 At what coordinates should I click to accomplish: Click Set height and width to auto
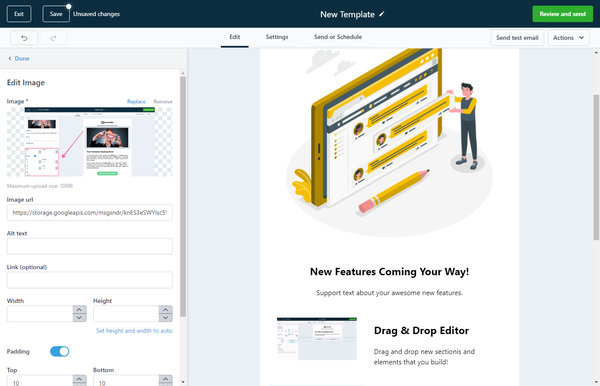pyautogui.click(x=134, y=331)
